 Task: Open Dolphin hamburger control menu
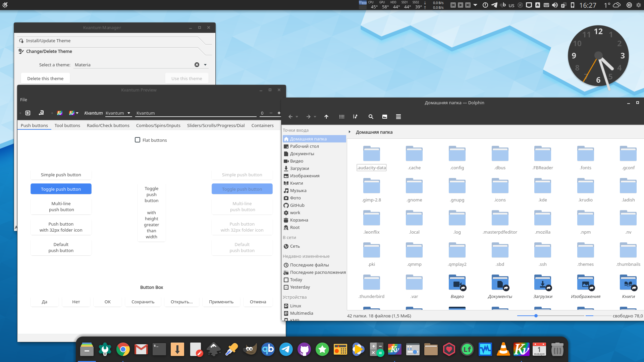click(398, 117)
